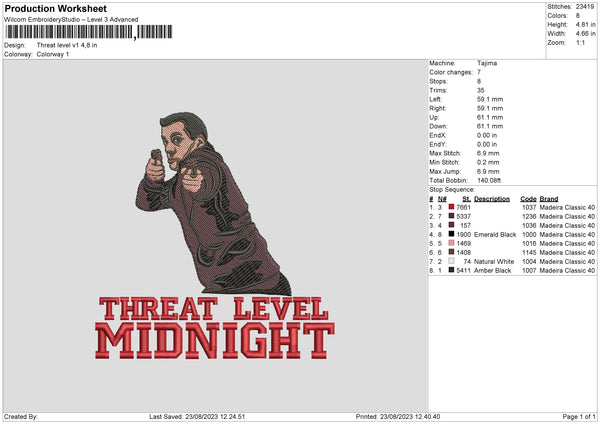
Task: Click the Brand column header
Action: pyautogui.click(x=549, y=199)
